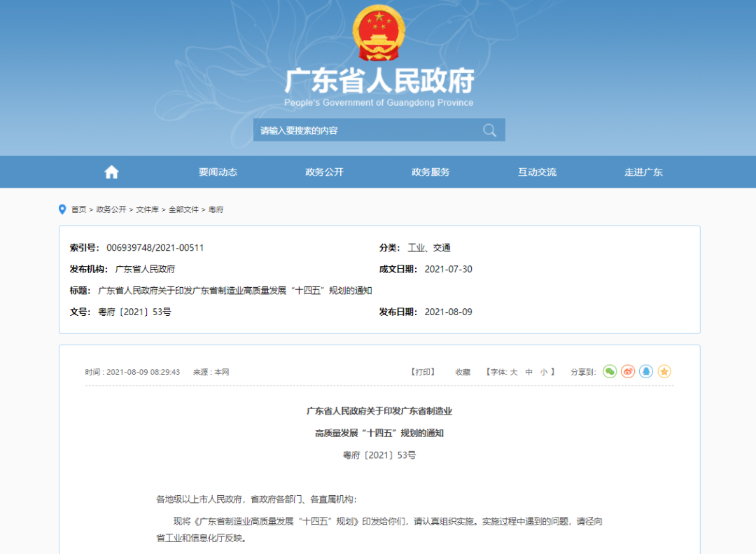Click the article heading line 广东省人民政府关于印发广东省制造业
This screenshot has height=554, width=756.
coord(379,411)
